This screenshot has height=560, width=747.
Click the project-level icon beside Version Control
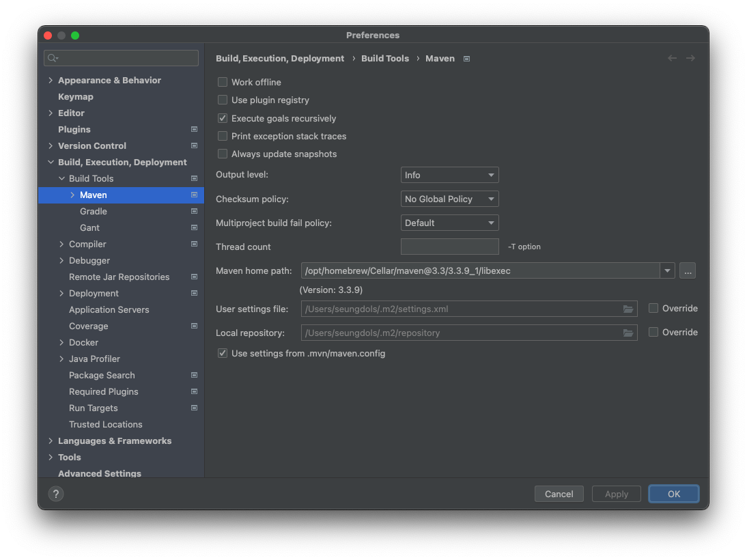pos(195,146)
